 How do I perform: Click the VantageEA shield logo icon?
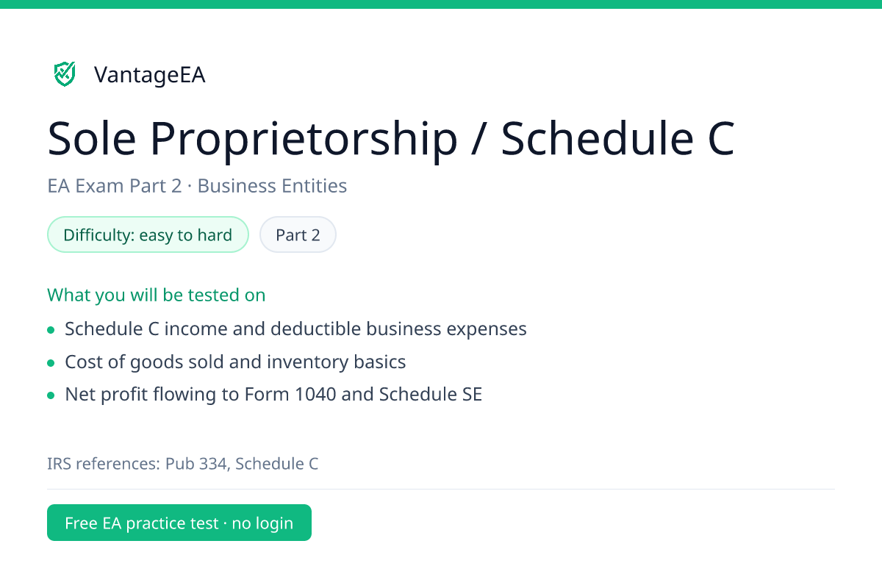[65, 74]
